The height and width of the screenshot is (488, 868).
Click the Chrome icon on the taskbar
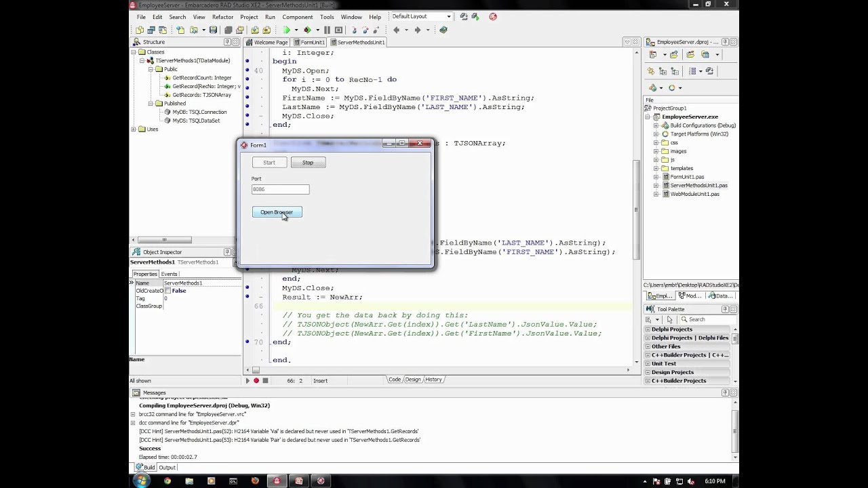167,481
